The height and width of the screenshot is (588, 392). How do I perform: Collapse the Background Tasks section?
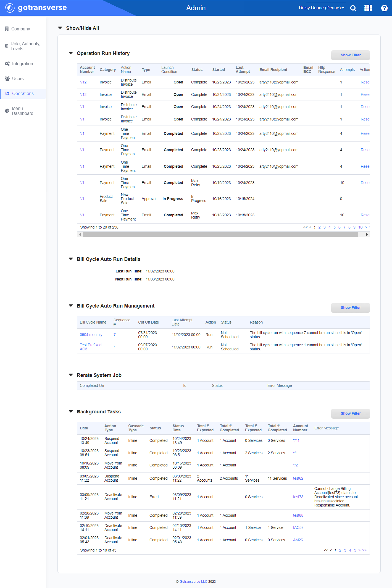71,411
